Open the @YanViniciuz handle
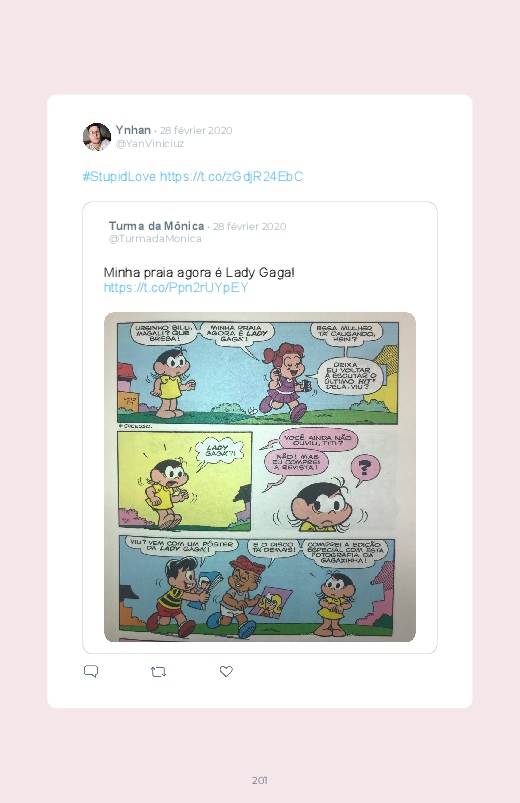This screenshot has width=520, height=803. (x=150, y=143)
